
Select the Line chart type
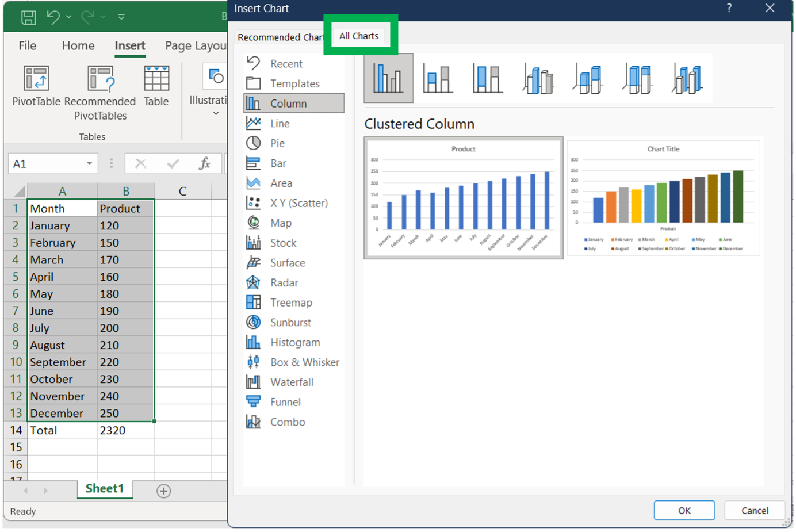click(x=280, y=123)
